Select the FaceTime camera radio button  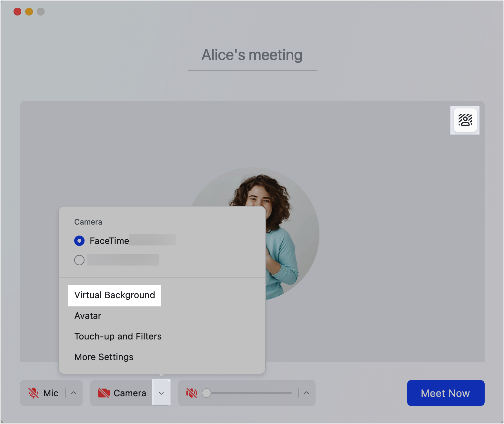click(79, 241)
